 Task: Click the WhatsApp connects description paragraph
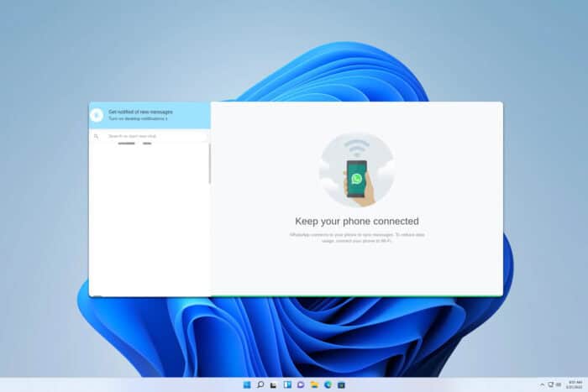pyautogui.click(x=357, y=238)
